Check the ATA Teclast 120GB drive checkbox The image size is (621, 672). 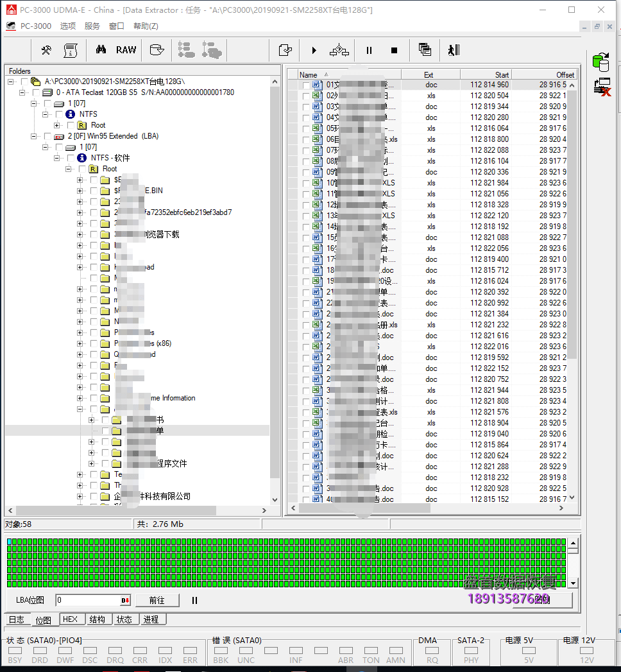36,92
